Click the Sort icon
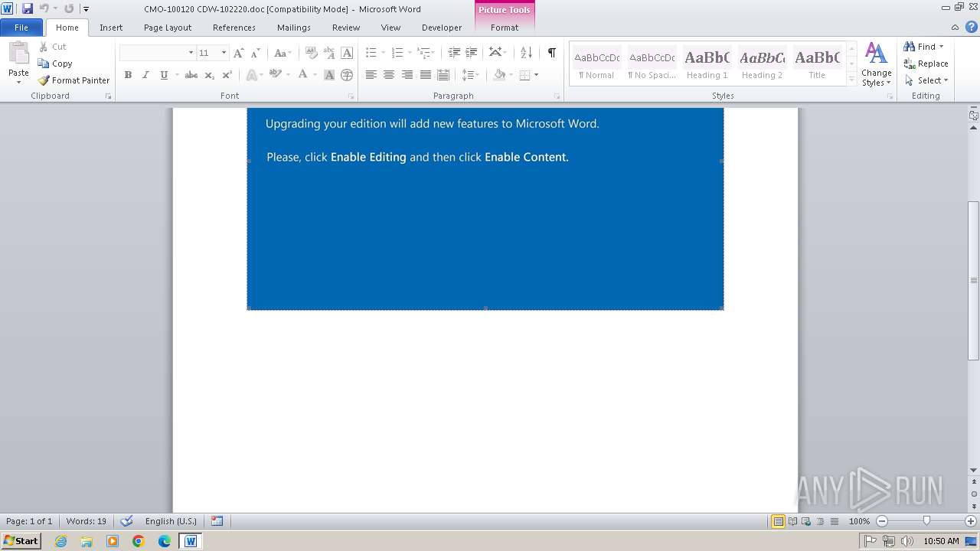Screen dimensions: 980x551 [526, 53]
